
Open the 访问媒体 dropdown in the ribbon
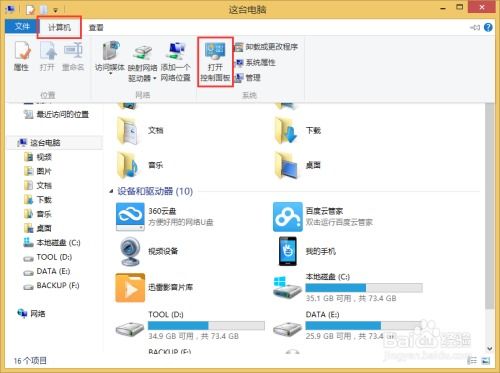point(110,57)
